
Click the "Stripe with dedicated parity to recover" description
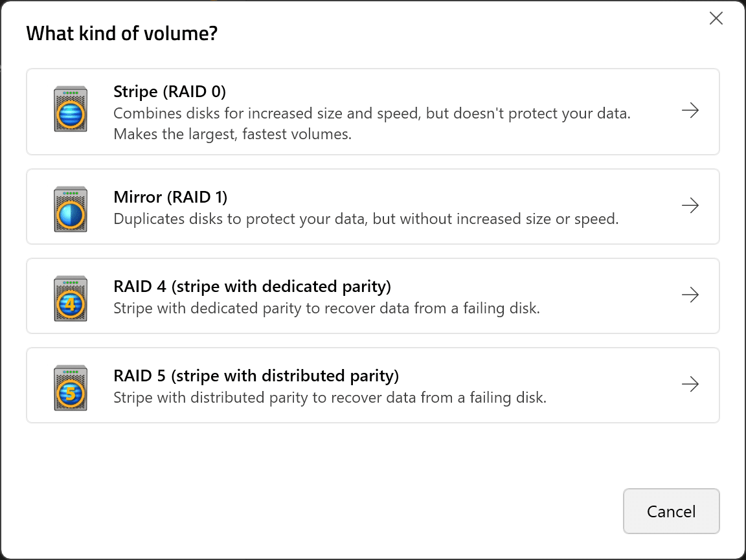pos(327,308)
